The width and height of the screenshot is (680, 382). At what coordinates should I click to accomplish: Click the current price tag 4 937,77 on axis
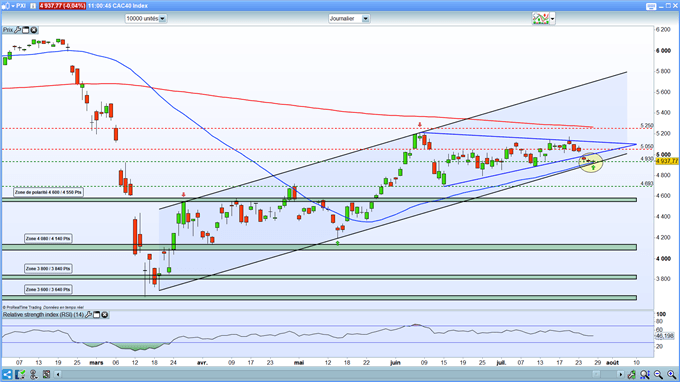coord(667,161)
